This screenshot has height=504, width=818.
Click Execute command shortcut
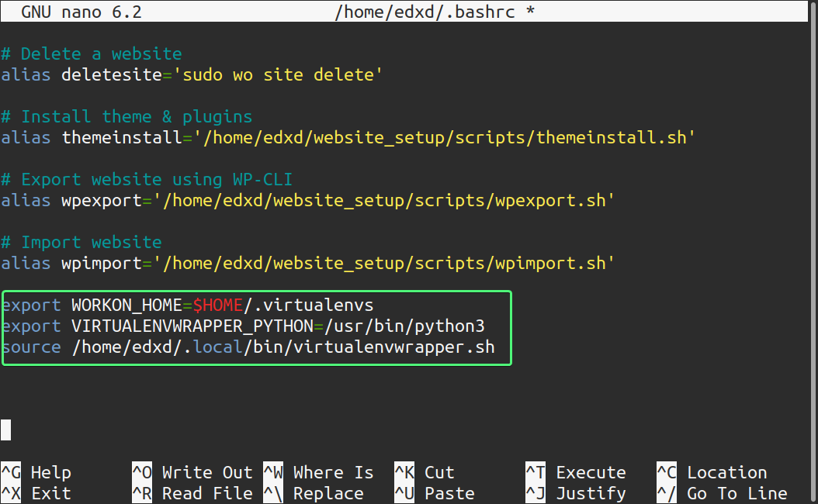tap(591, 471)
